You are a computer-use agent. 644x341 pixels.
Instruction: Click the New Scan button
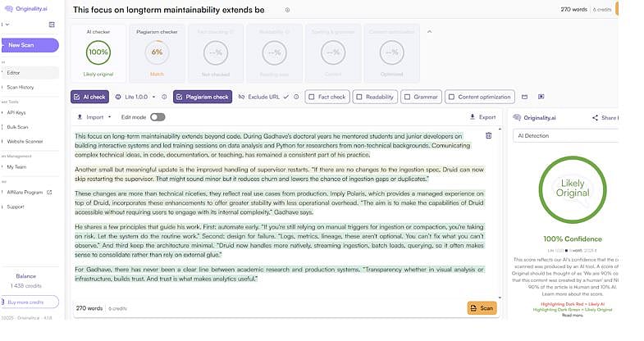pyautogui.click(x=30, y=45)
